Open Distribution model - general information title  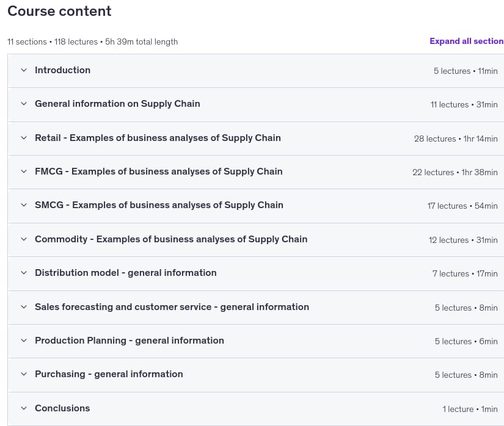pos(126,273)
